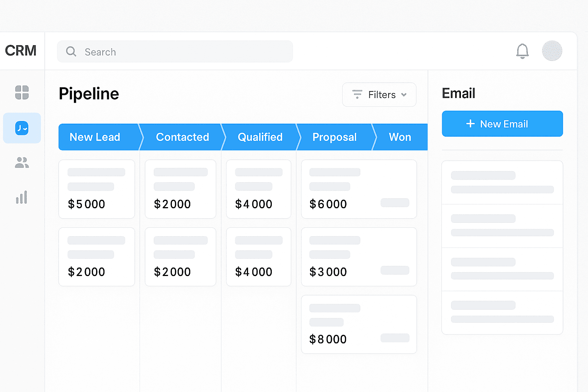Open the Filters dropdown
This screenshot has width=588, height=392.
click(379, 95)
